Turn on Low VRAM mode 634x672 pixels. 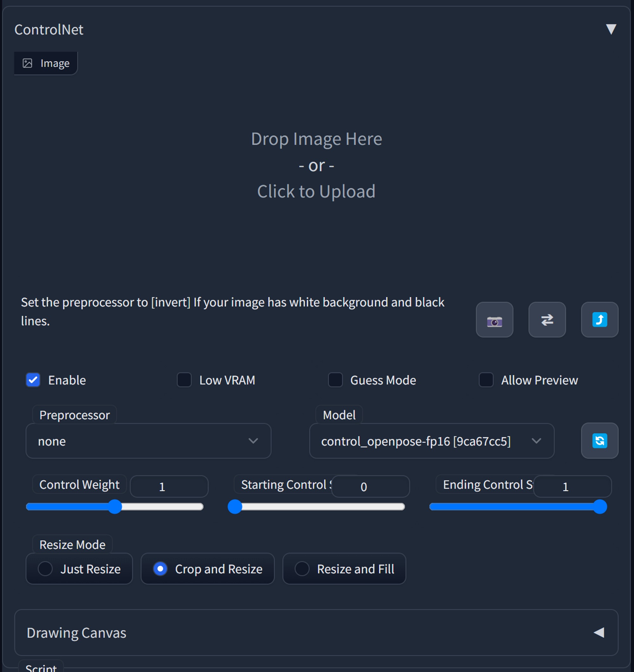pyautogui.click(x=184, y=380)
